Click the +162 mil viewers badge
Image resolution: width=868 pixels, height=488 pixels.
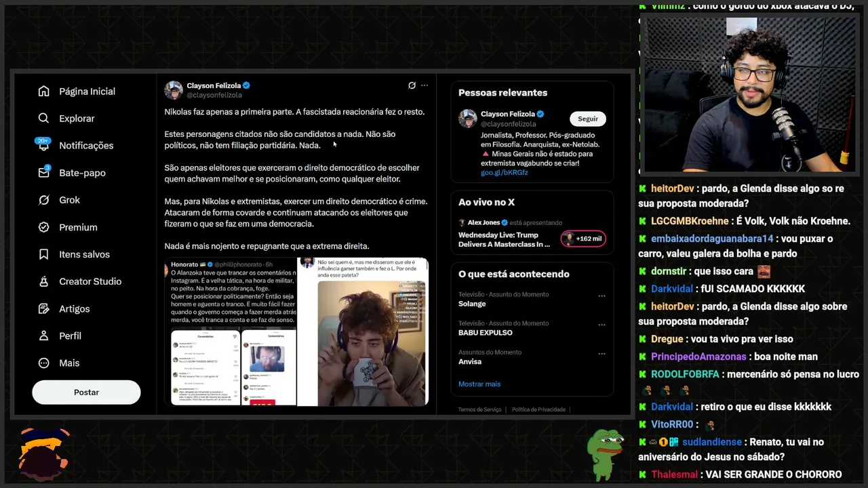tap(583, 239)
